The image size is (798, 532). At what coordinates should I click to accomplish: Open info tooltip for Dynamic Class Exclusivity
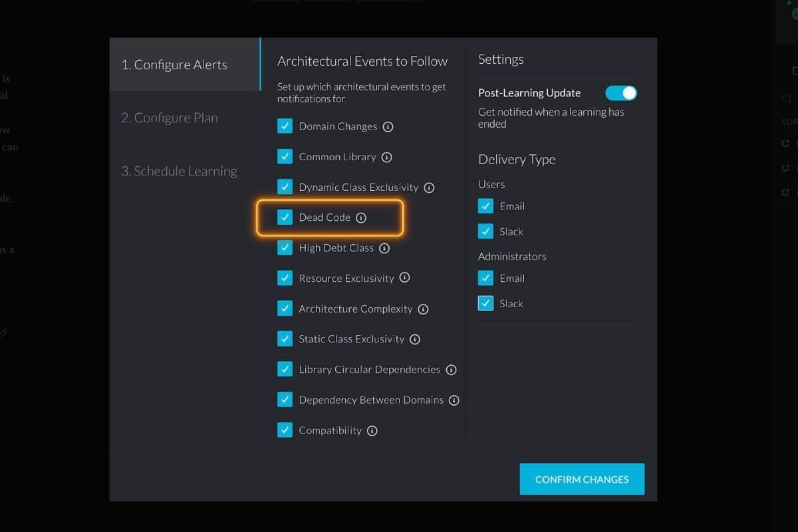click(429, 188)
